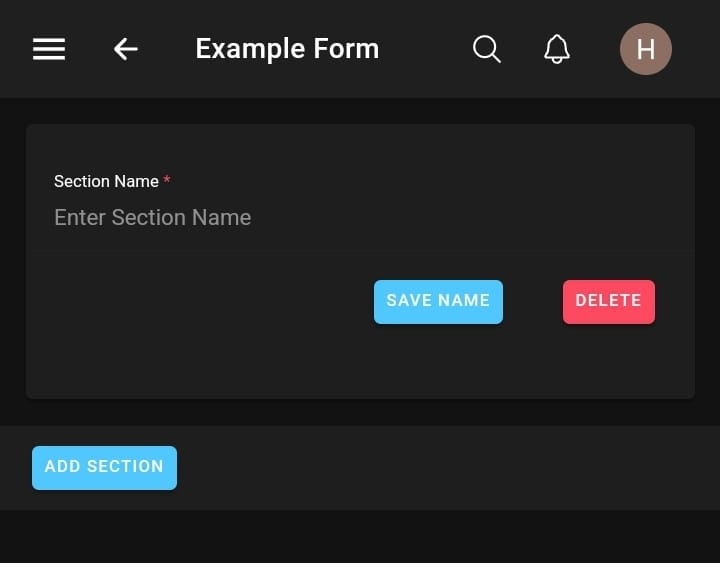Click the red required asterisk
The image size is (720, 563).
pos(167,181)
